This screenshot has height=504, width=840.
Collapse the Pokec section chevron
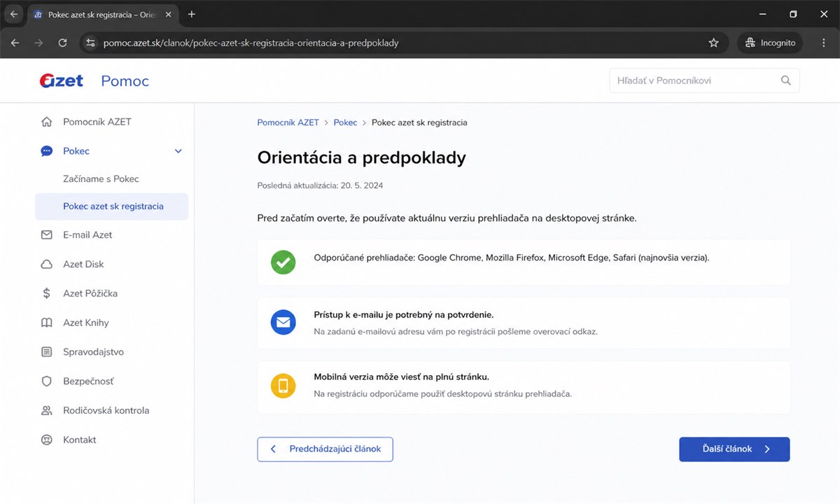[178, 151]
